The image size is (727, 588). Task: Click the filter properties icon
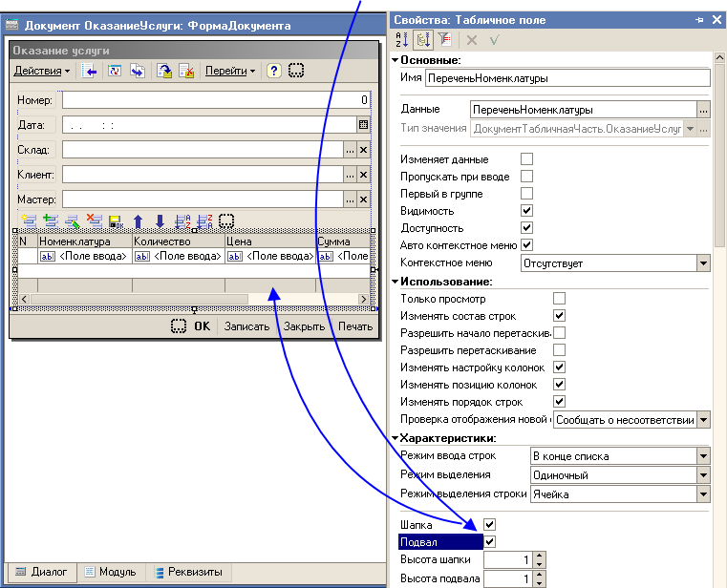[443, 40]
